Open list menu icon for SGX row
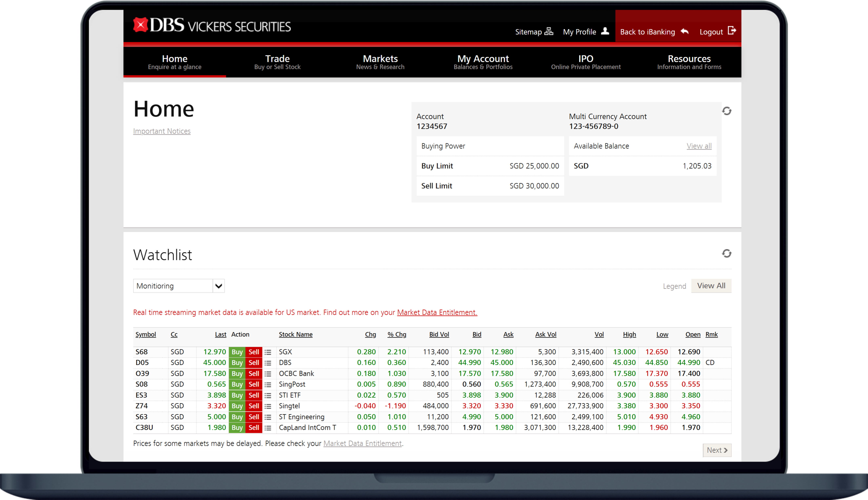This screenshot has height=500, width=868. click(268, 352)
